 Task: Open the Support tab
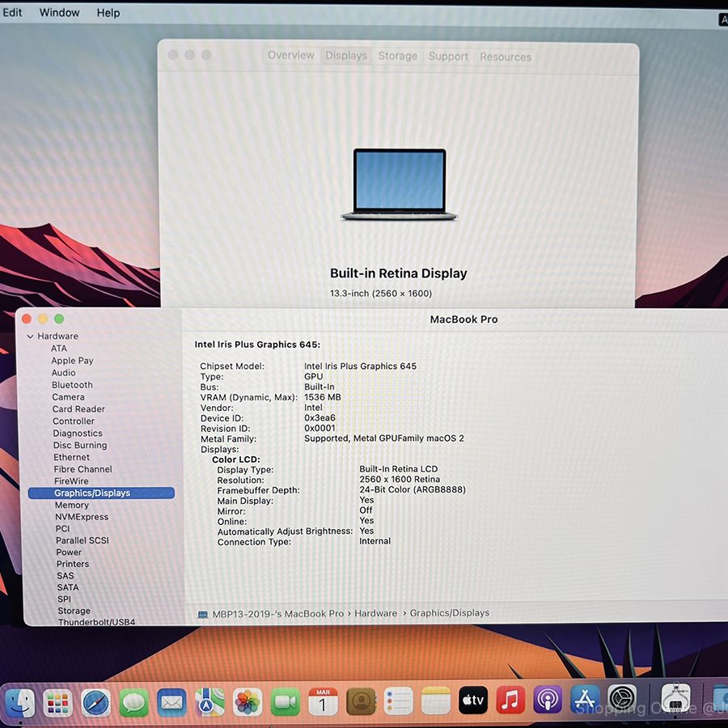click(x=448, y=57)
